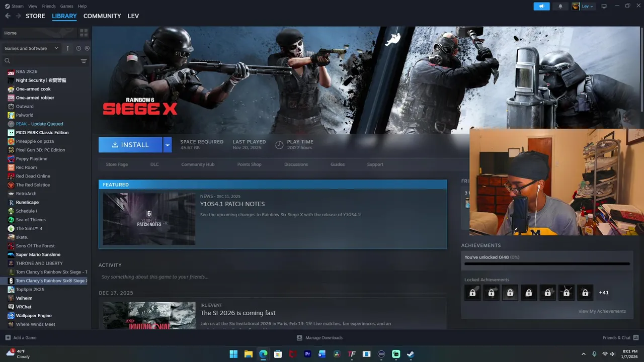
Task: Toggle the library grid collections view icon
Action: 84,33
